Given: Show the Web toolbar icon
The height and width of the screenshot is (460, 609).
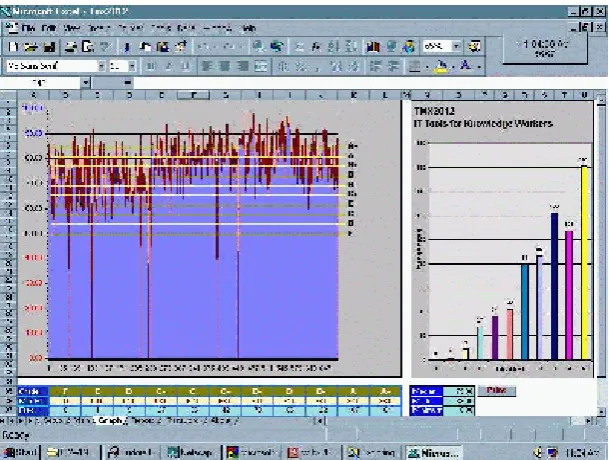Looking at the screenshot, I should (x=277, y=47).
